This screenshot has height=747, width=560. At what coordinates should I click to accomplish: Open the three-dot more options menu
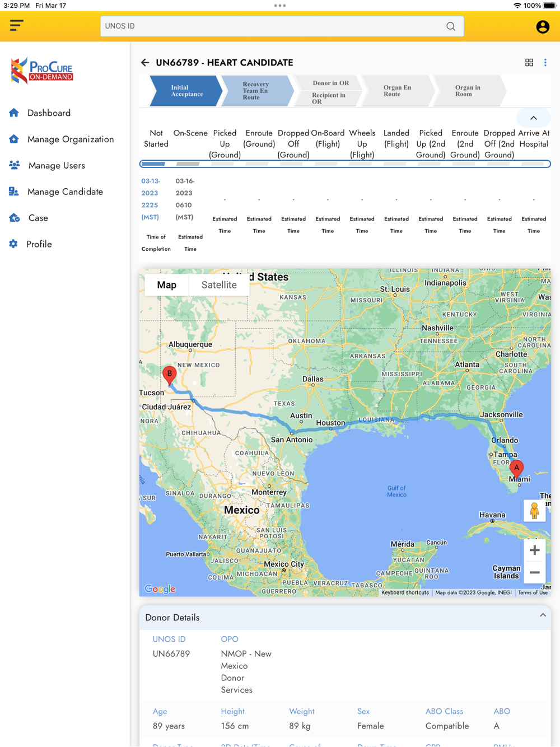545,63
